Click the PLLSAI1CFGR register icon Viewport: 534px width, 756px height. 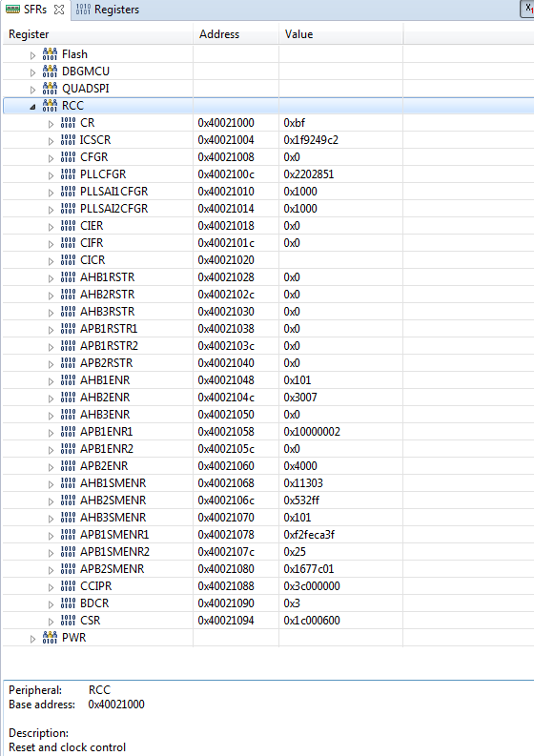coord(68,192)
